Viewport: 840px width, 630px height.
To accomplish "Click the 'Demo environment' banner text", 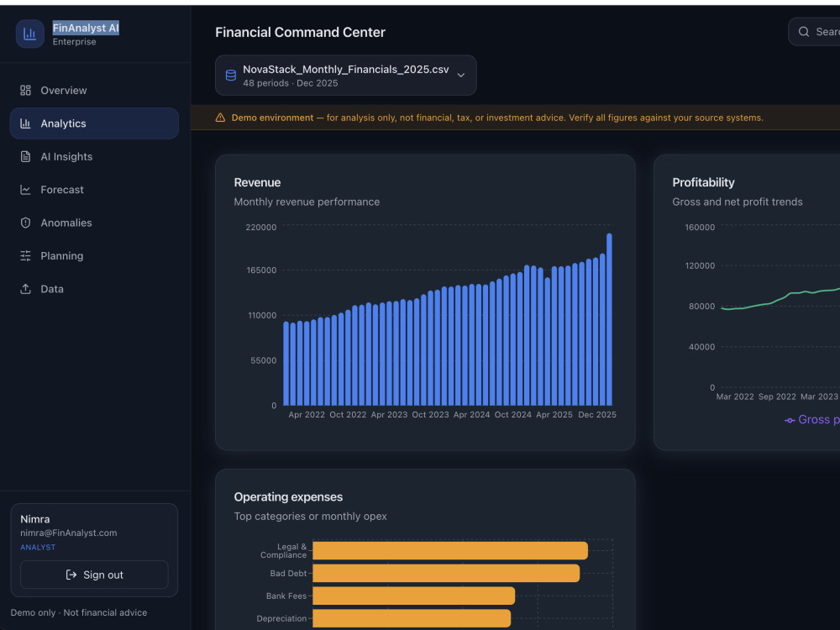I will point(272,118).
